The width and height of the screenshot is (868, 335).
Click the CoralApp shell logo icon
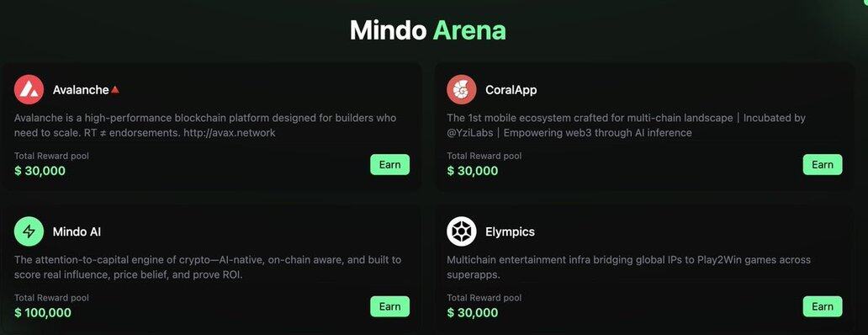pos(461,90)
